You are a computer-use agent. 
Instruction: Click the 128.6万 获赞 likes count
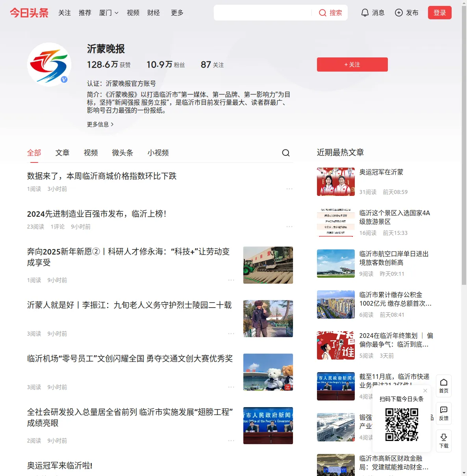click(x=109, y=65)
